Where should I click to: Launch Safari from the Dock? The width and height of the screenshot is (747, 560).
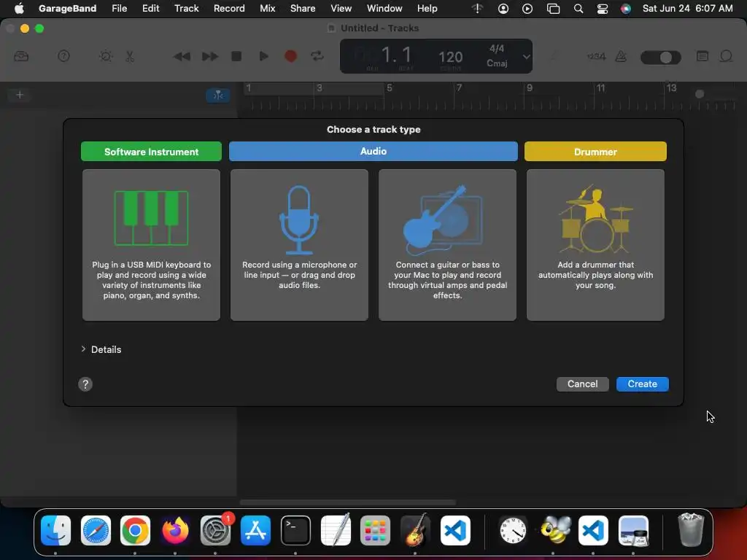[x=96, y=530]
